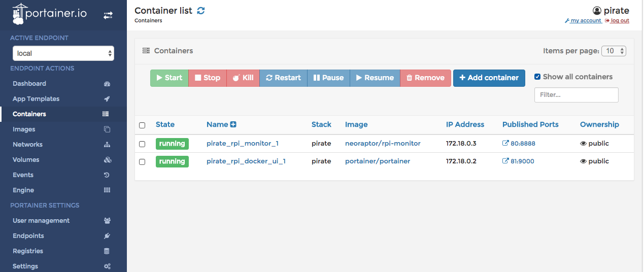Viewport: 644px width, 272px height.
Task: Click the plus icon next to Name column
Action: (233, 124)
